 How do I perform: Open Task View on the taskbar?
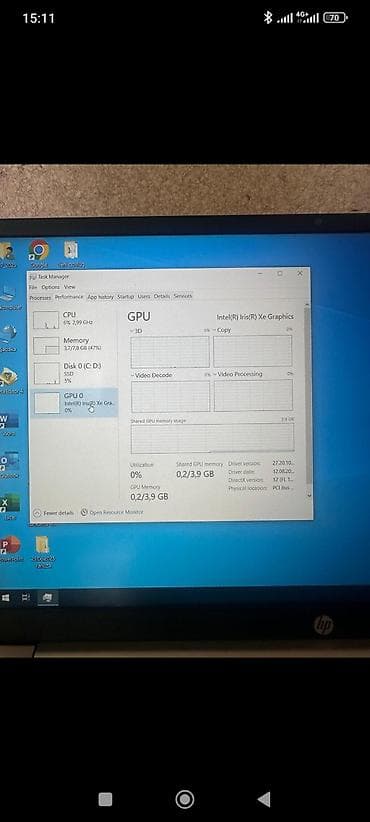pos(26,598)
